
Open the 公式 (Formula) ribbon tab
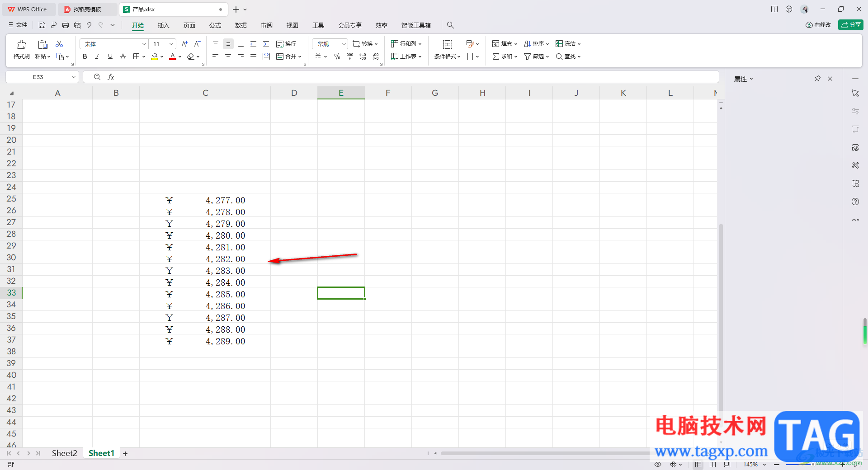[215, 25]
